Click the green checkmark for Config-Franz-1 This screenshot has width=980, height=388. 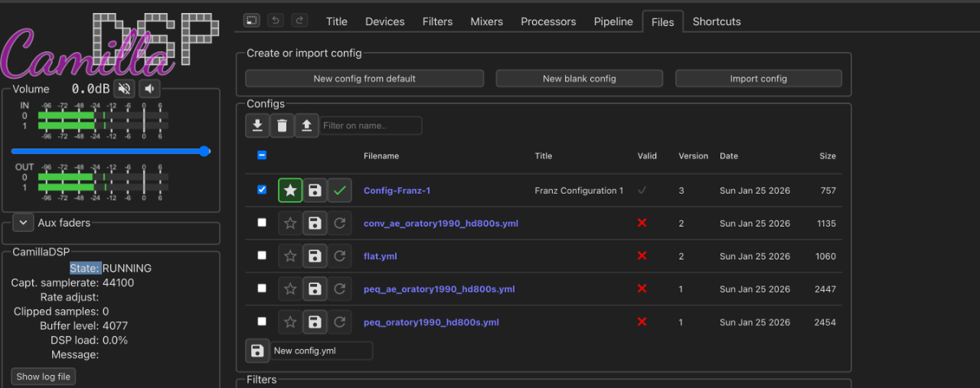[339, 191]
